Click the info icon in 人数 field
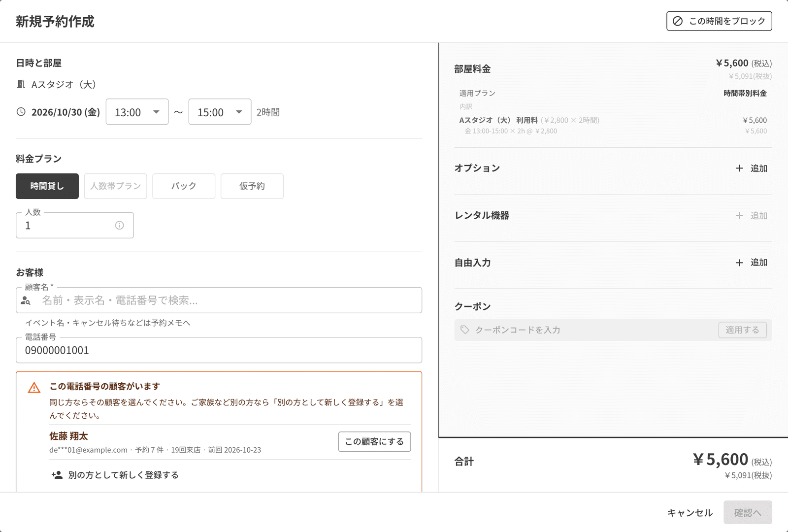Image resolution: width=788 pixels, height=532 pixels. [119, 225]
